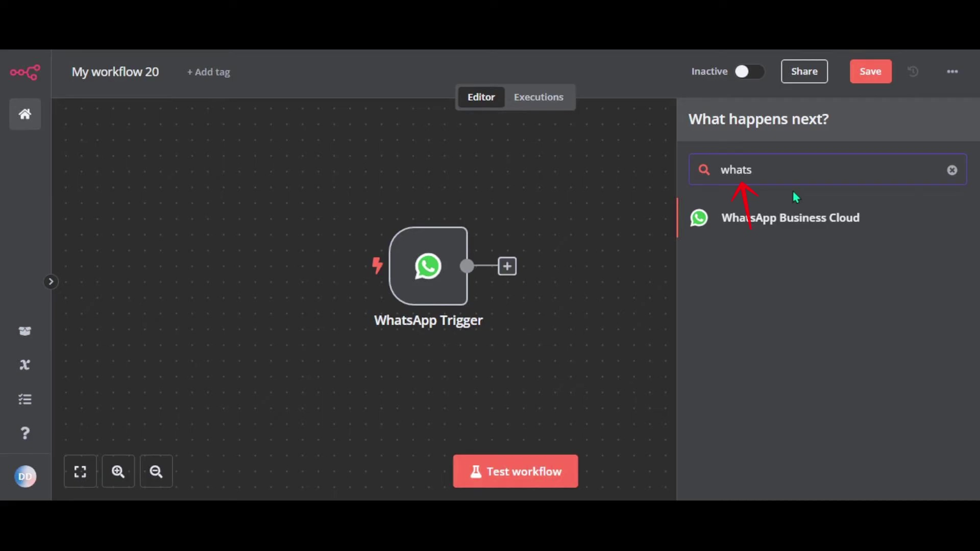Click the fit-to-view canvas button
Viewport: 980px width, 551px height.
(80, 471)
